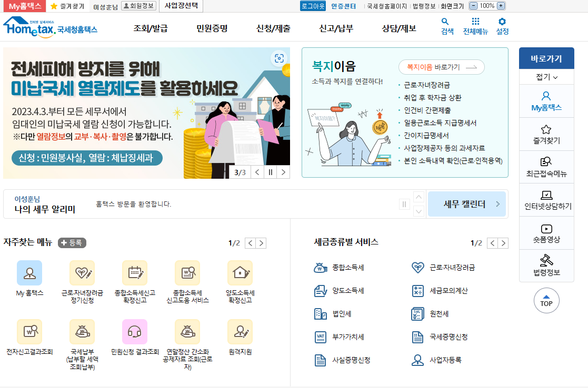
Task: Open 부가가치세 VAT service
Action: click(x=339, y=337)
